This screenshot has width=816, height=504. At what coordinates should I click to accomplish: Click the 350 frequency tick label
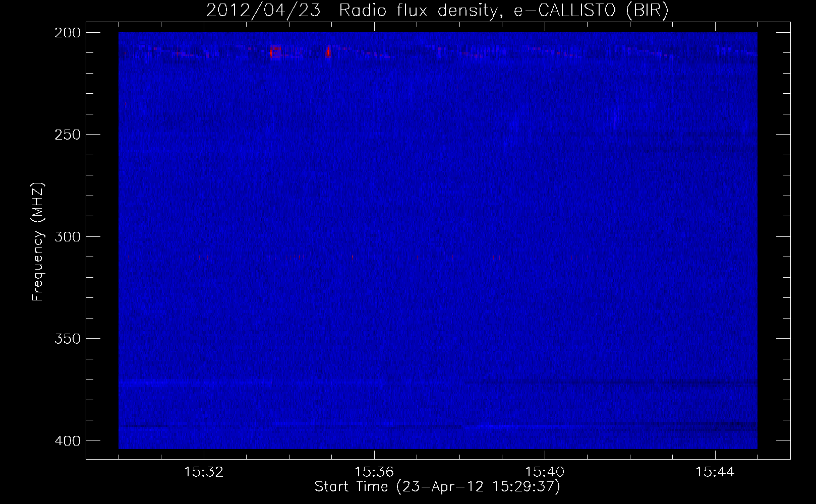pyautogui.click(x=67, y=339)
